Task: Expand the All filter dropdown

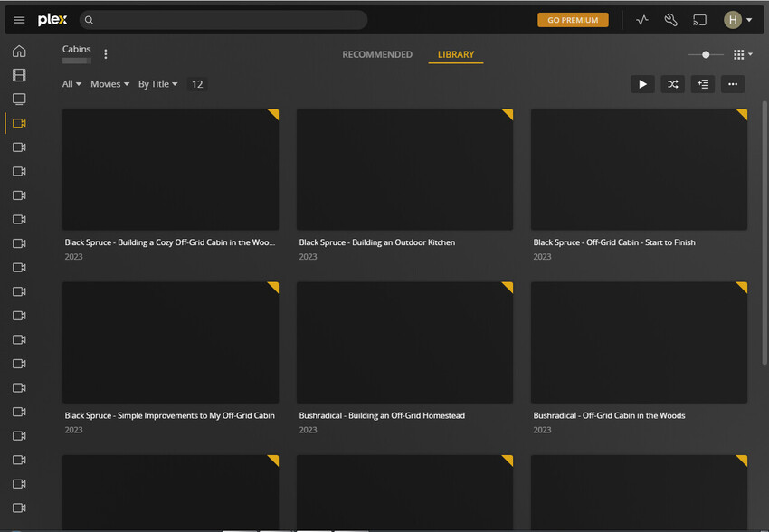Action: click(x=71, y=84)
